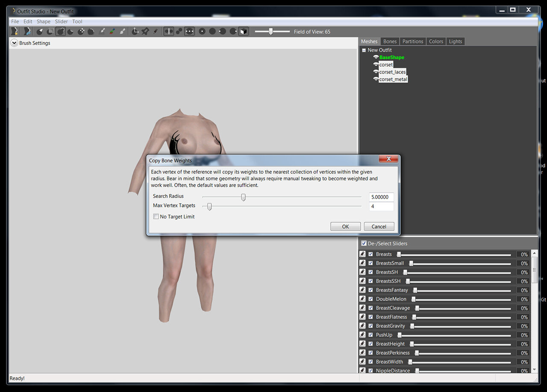
Task: Uncheck the De-/Select Sliders checkbox
Action: pos(364,243)
